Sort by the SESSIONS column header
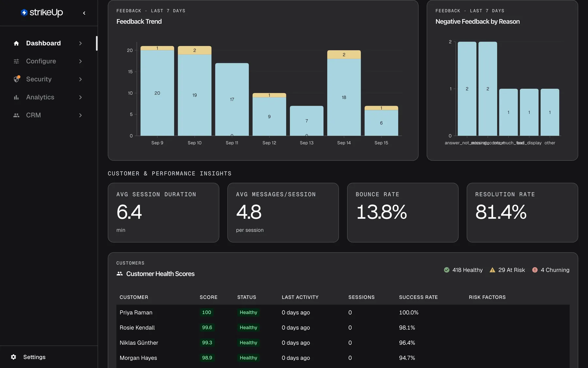This screenshot has width=588, height=368. (361, 297)
